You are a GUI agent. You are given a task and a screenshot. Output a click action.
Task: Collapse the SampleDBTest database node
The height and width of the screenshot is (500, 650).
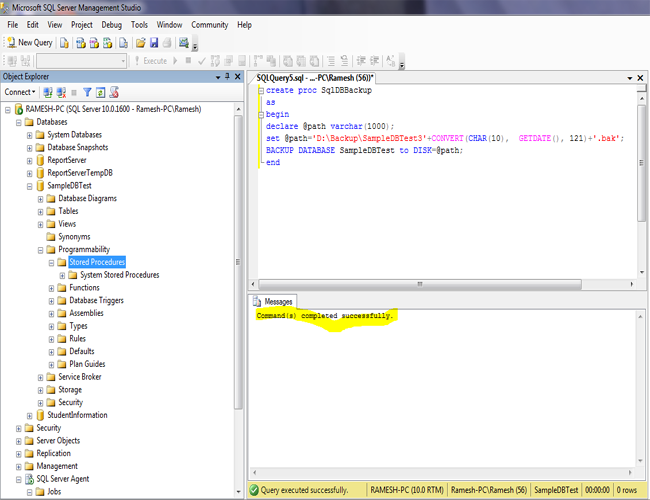pos(30,185)
